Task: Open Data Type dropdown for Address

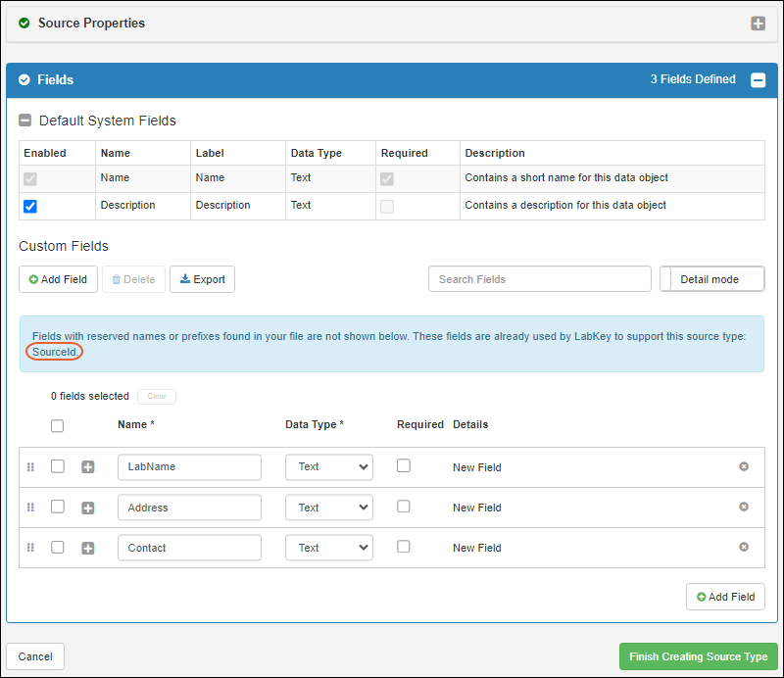Action: [x=328, y=508]
